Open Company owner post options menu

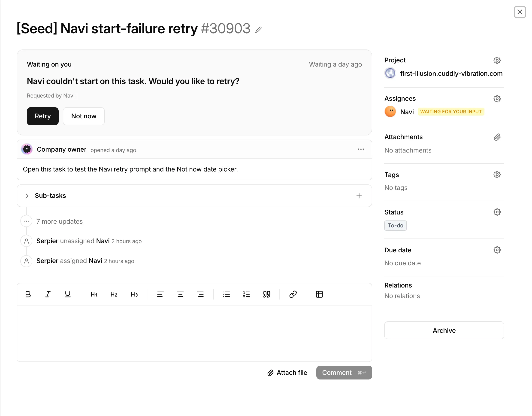361,149
